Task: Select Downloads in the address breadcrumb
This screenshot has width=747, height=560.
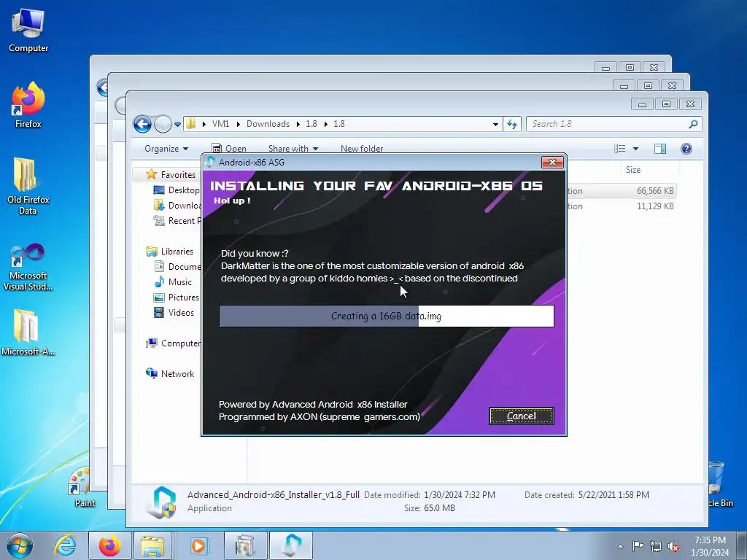Action: [x=268, y=124]
